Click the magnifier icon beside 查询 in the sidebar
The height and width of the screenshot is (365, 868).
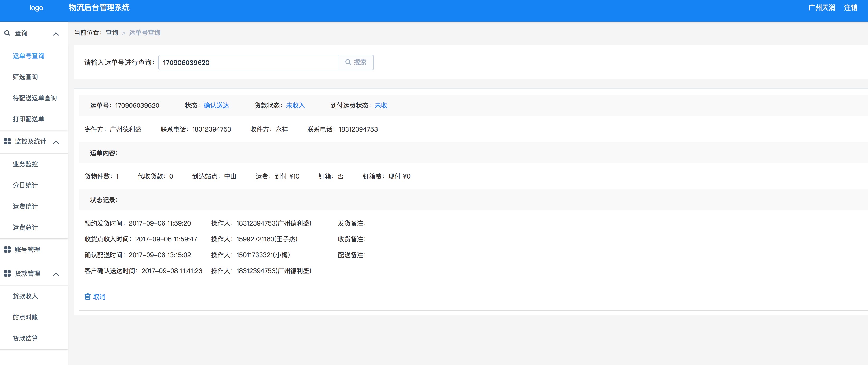click(x=7, y=33)
